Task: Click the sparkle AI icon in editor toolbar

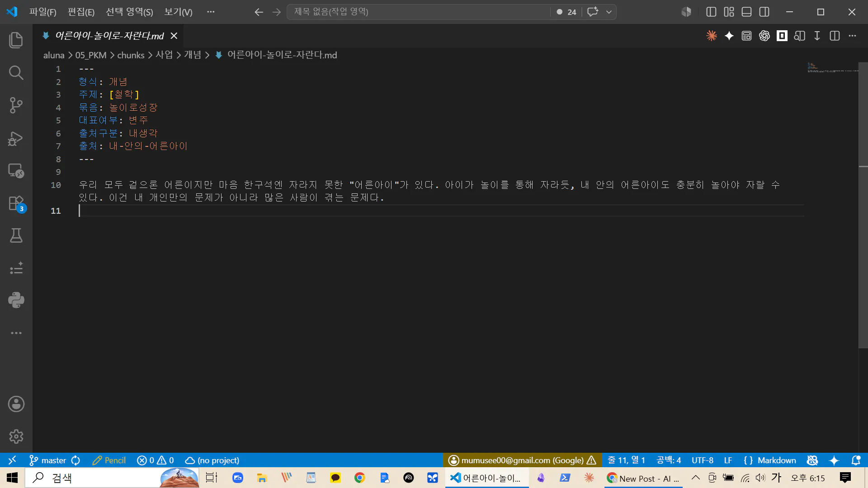Action: [x=729, y=36]
